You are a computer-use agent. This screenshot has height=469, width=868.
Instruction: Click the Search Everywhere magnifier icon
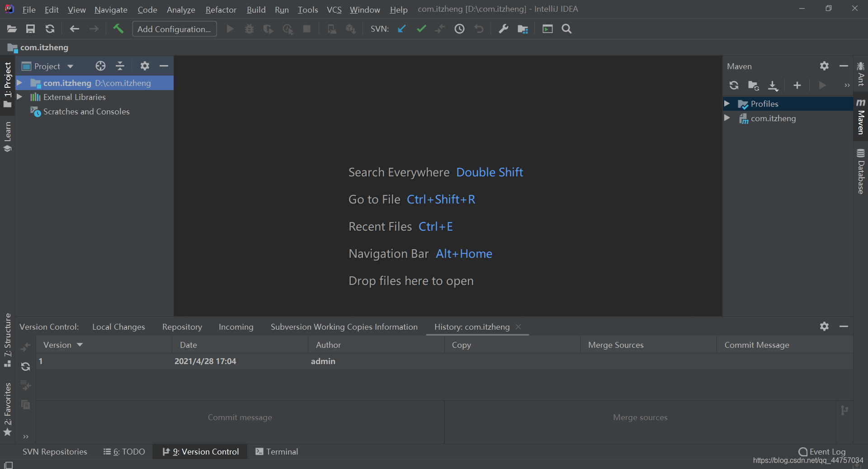566,29
